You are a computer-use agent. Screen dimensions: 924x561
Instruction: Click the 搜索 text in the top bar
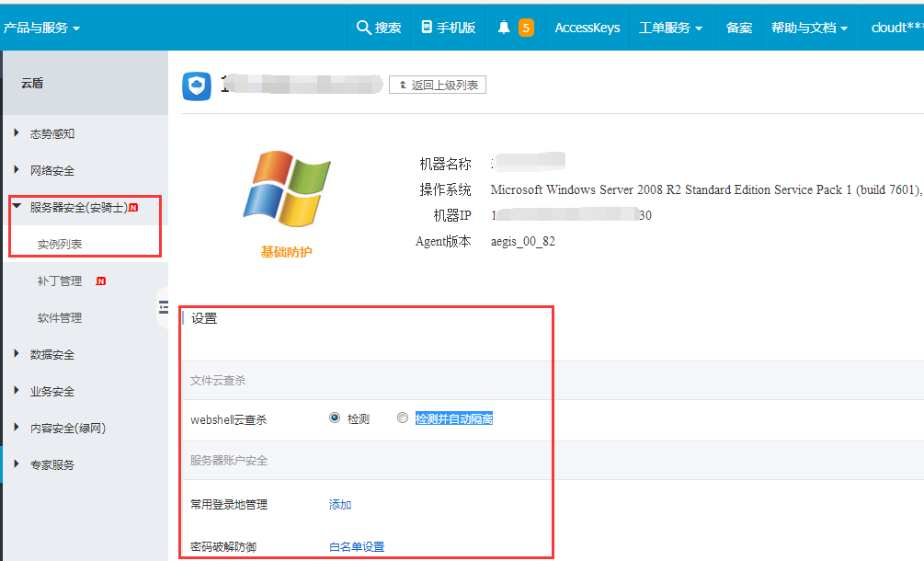(388, 28)
